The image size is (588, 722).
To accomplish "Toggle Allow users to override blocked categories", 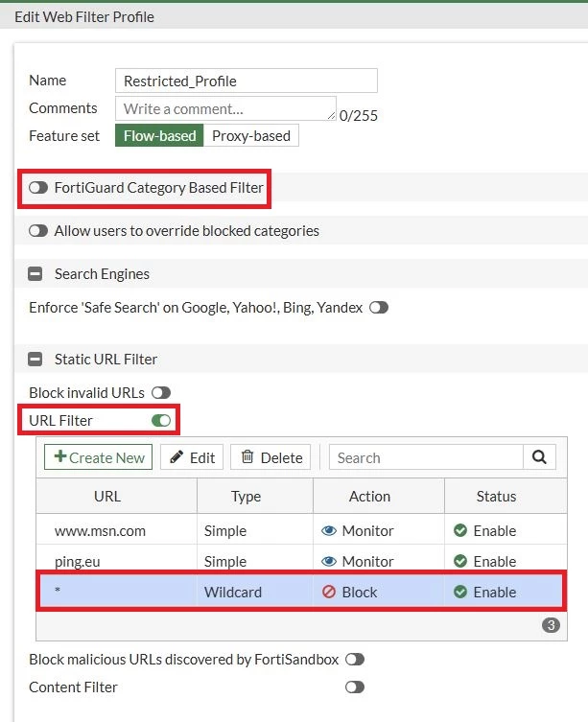I will [38, 231].
